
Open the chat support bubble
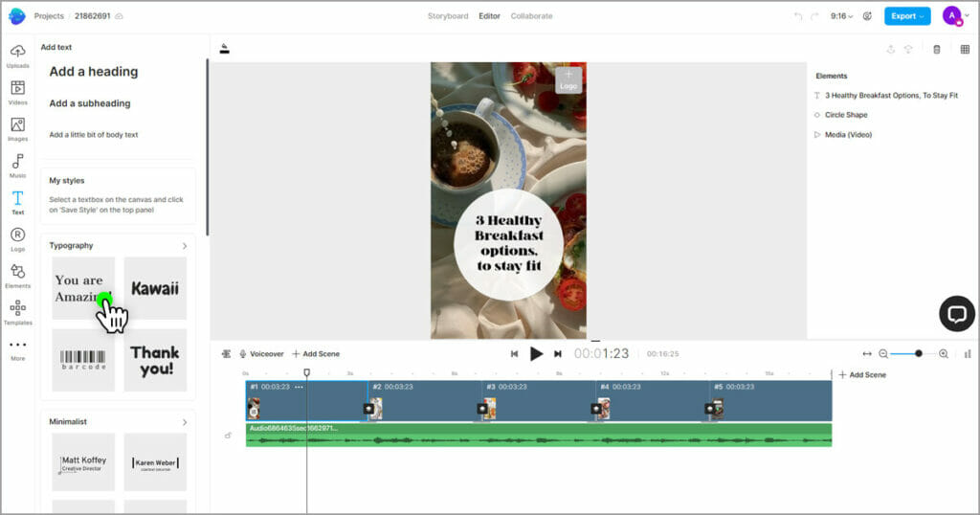pos(956,313)
